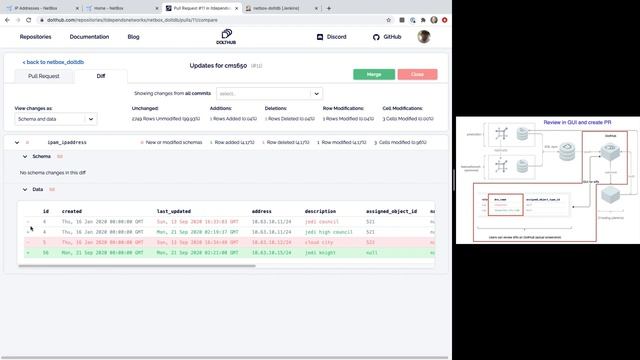Click the cloud city description cell
Image resolution: width=640 pixels, height=360 pixels.
point(319,242)
